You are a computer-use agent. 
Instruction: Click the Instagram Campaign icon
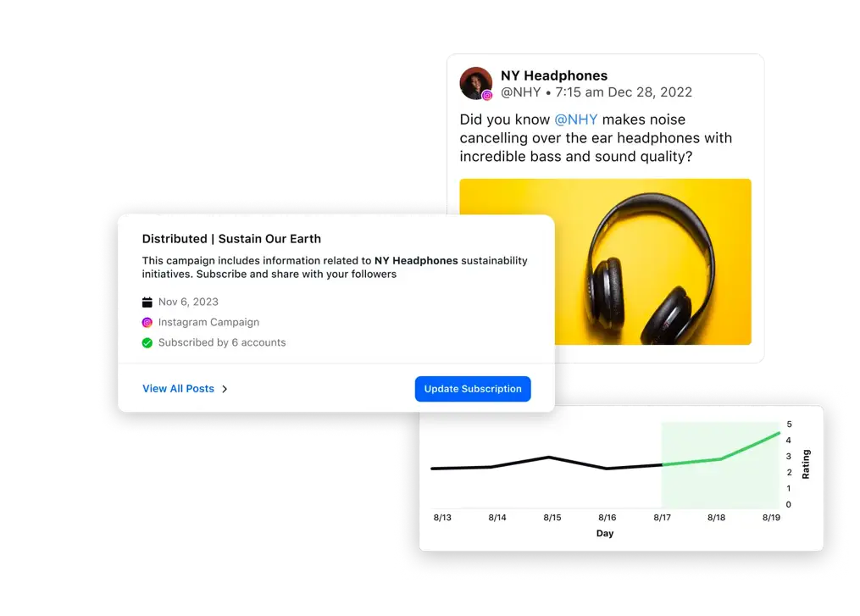[147, 323]
